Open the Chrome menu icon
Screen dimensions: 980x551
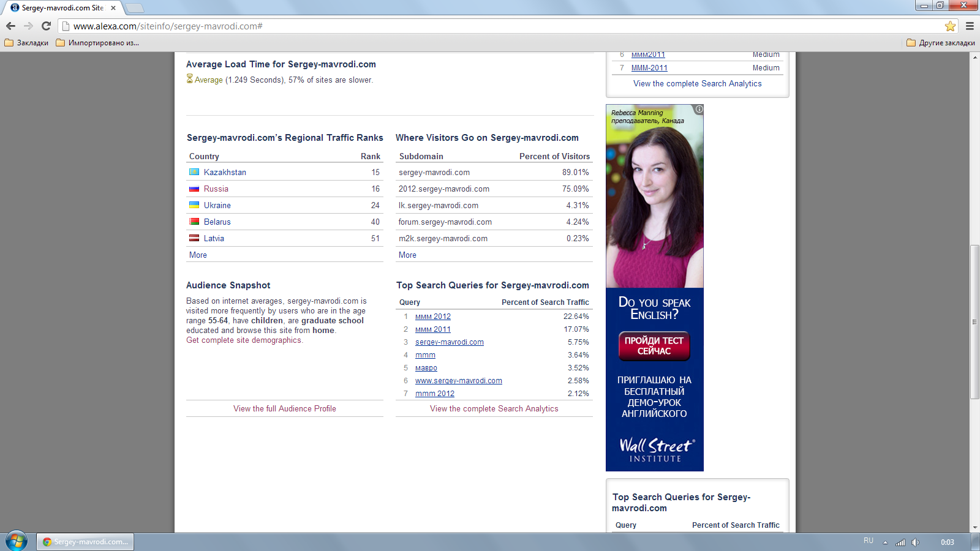click(970, 26)
